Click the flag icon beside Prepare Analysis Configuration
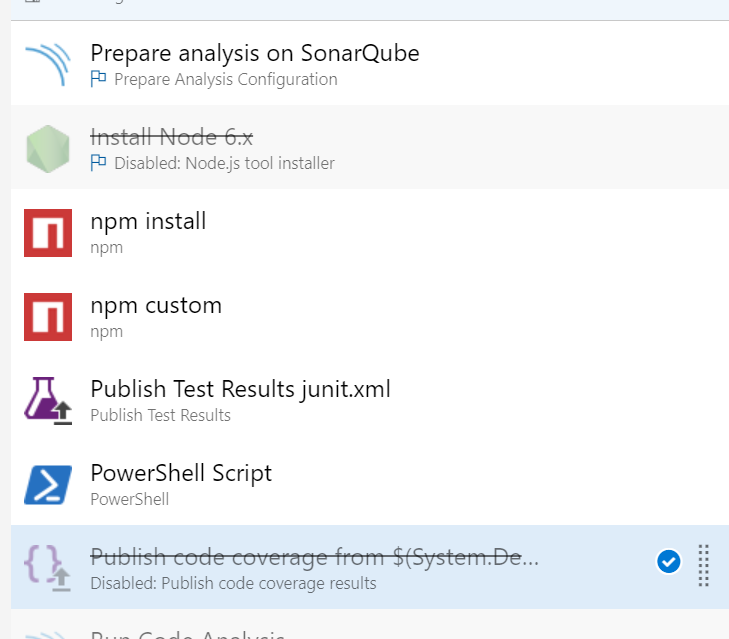 (98, 79)
